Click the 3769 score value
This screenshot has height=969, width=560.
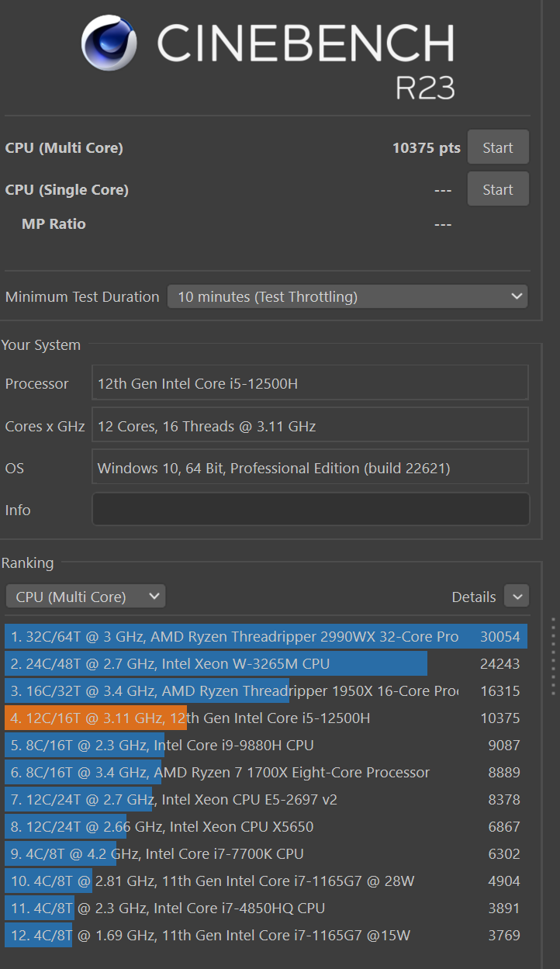[504, 935]
